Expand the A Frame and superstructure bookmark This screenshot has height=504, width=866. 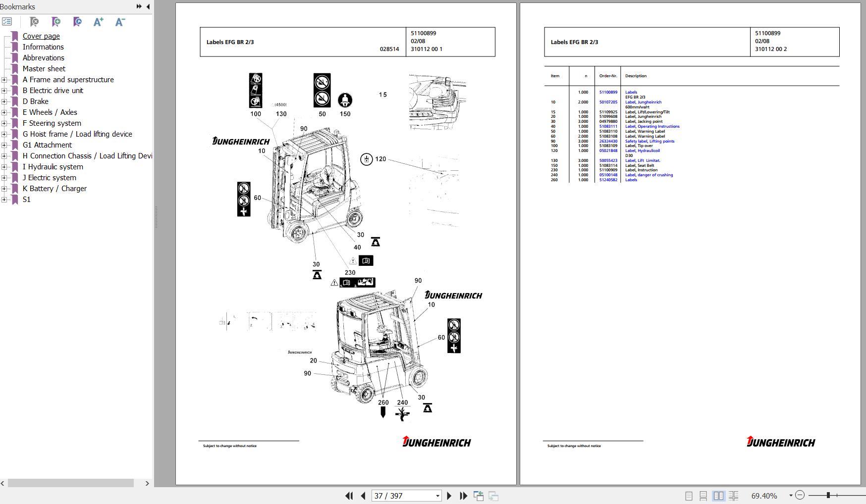(4, 80)
